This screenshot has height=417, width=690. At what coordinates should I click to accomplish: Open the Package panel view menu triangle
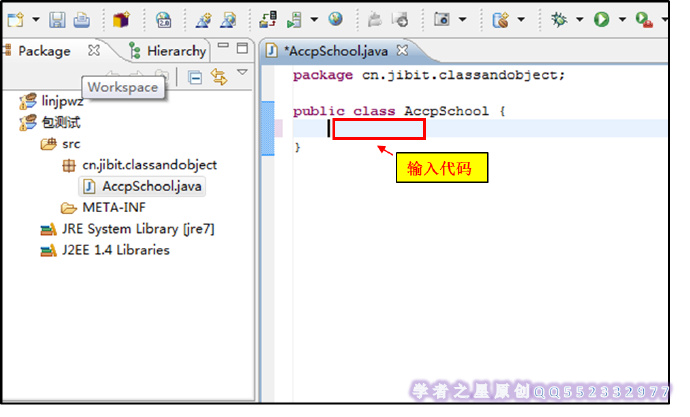click(x=242, y=72)
